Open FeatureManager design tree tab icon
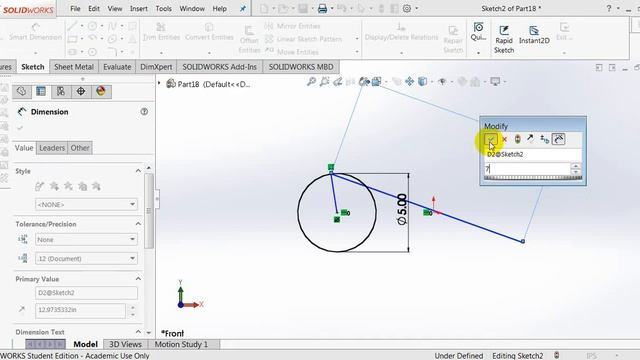The image size is (640, 360). coord(21,91)
